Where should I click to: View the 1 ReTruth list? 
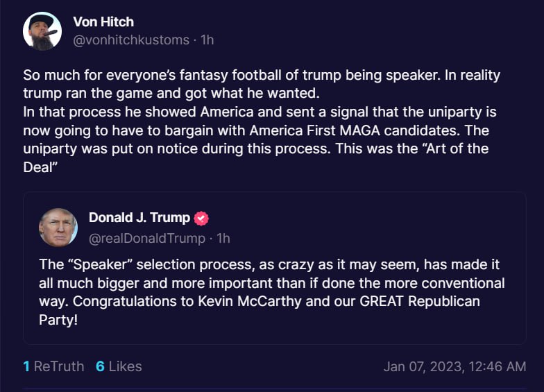(x=53, y=366)
